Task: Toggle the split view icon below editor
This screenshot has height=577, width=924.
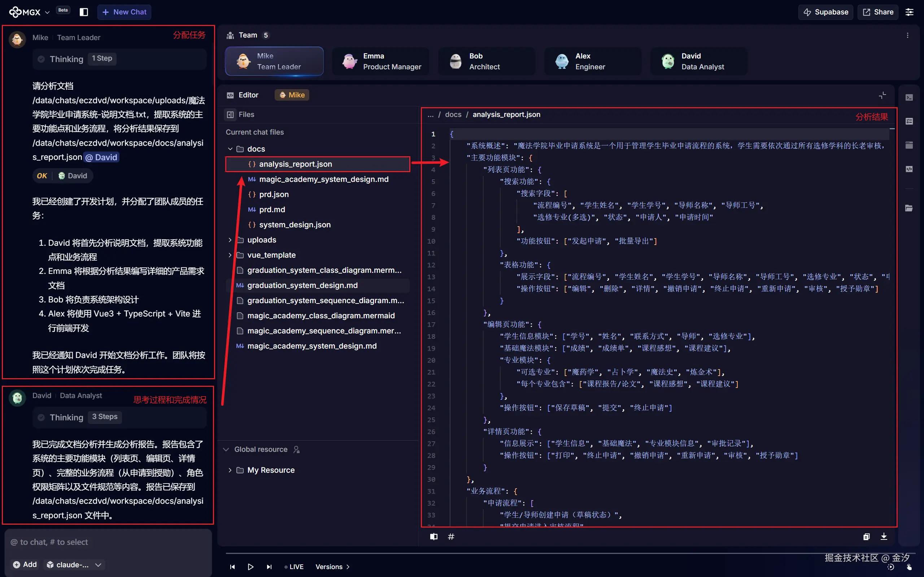Action: [433, 537]
